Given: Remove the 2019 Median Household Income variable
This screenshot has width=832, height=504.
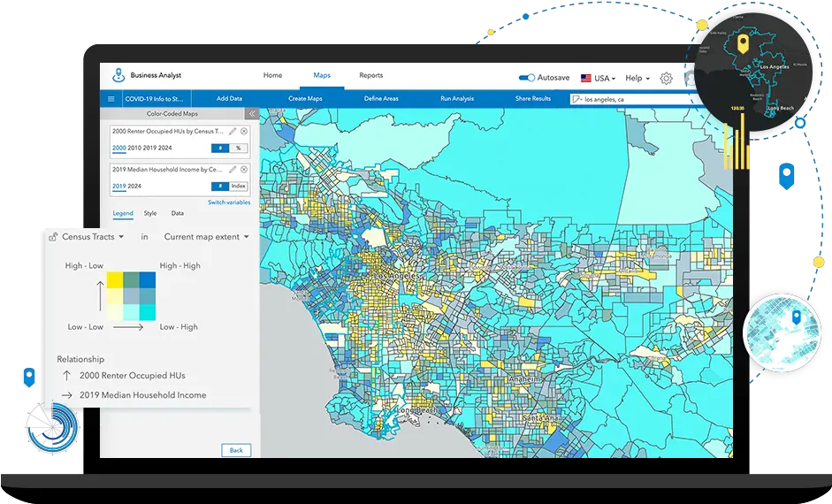Looking at the screenshot, I should click(x=243, y=169).
